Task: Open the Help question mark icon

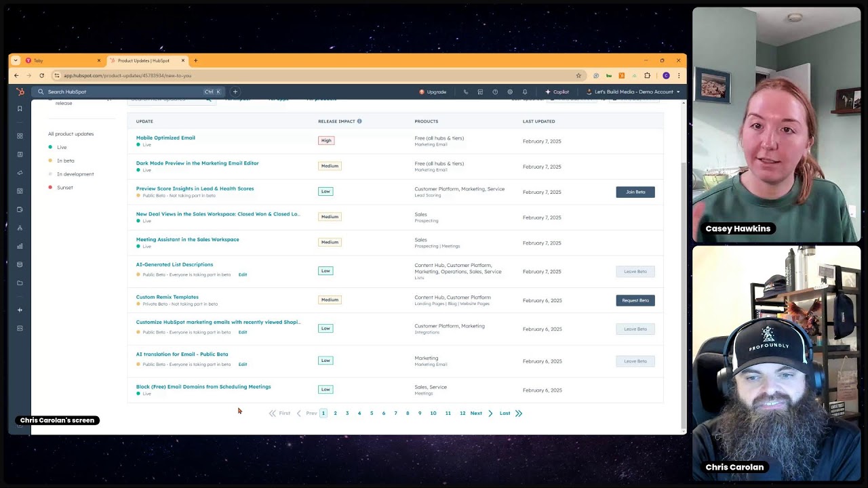Action: [x=495, y=91]
